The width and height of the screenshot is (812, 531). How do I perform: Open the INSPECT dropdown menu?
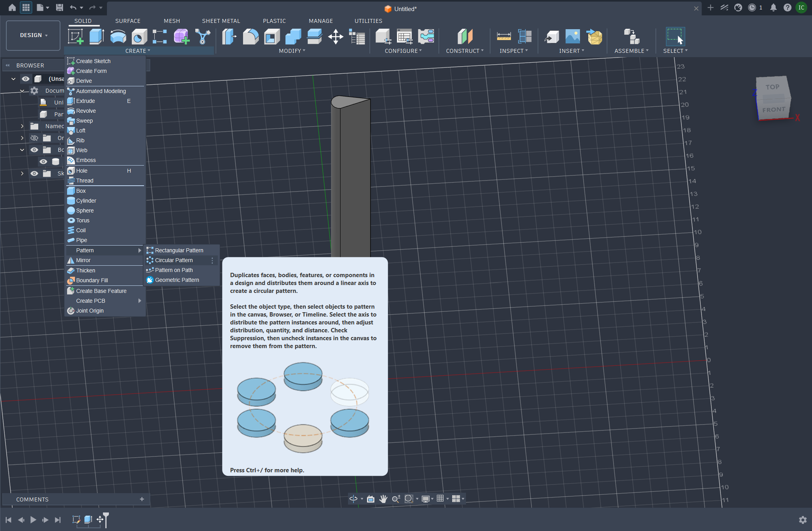click(513, 51)
